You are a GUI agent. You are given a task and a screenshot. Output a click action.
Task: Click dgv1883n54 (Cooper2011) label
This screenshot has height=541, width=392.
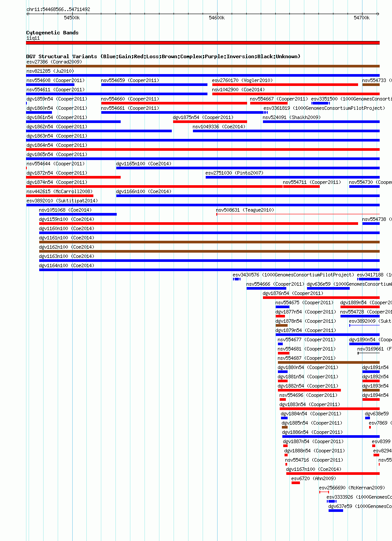(x=310, y=404)
